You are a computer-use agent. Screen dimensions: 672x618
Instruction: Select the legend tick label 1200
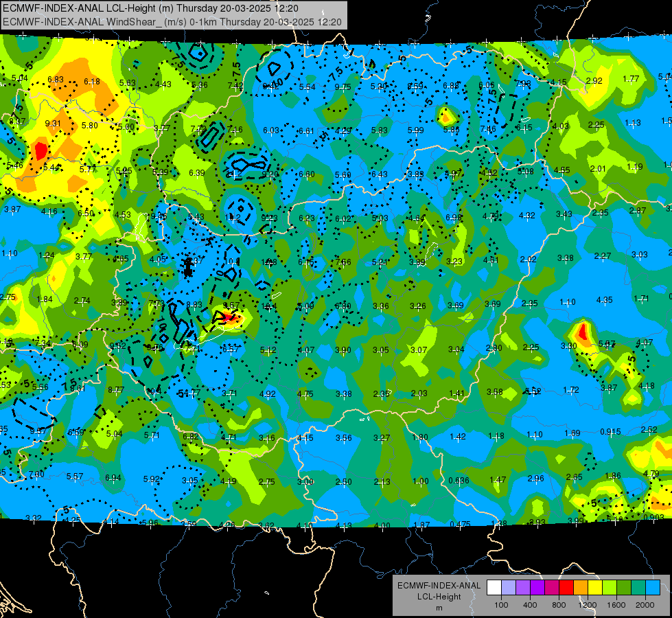coord(588,605)
